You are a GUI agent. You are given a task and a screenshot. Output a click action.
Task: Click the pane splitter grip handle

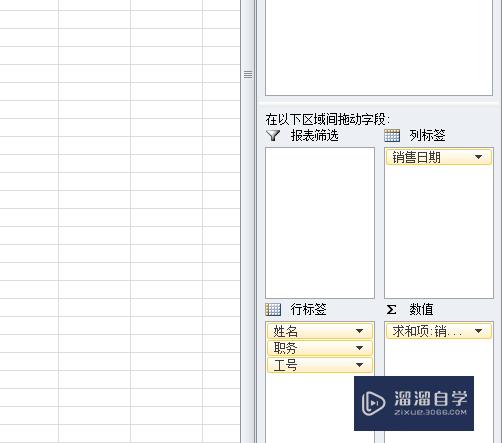pyautogui.click(x=248, y=74)
